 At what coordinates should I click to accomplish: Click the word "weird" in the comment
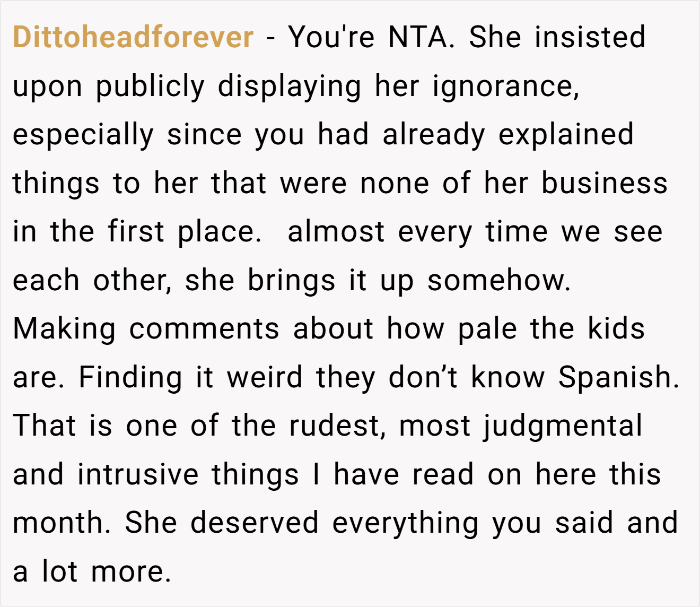click(x=265, y=377)
